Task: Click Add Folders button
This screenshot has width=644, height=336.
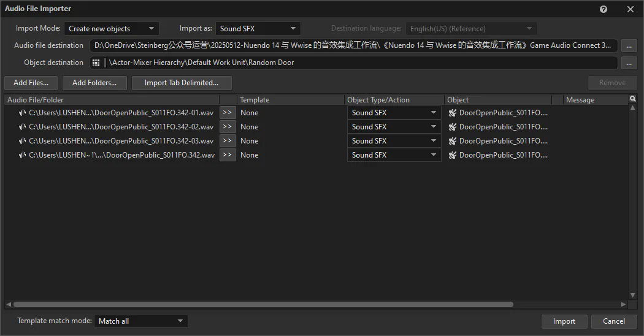Action: (x=94, y=83)
